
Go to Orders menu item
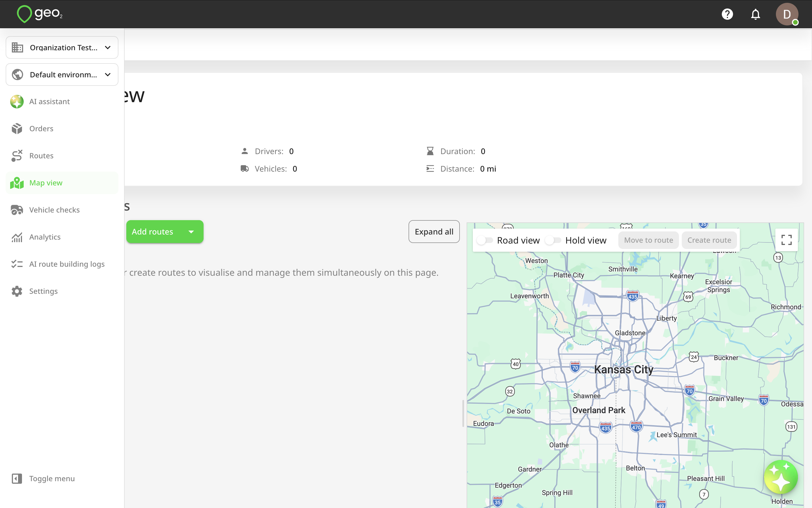point(62,129)
